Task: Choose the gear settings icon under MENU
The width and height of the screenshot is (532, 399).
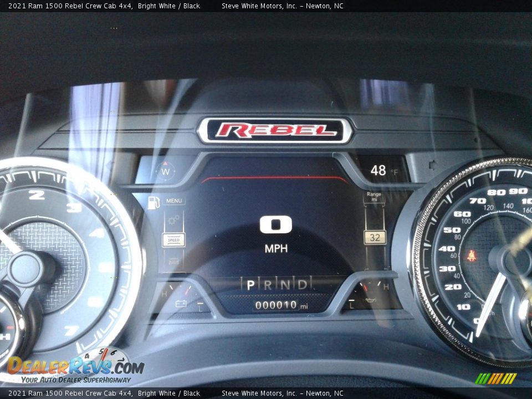Action: (x=173, y=220)
